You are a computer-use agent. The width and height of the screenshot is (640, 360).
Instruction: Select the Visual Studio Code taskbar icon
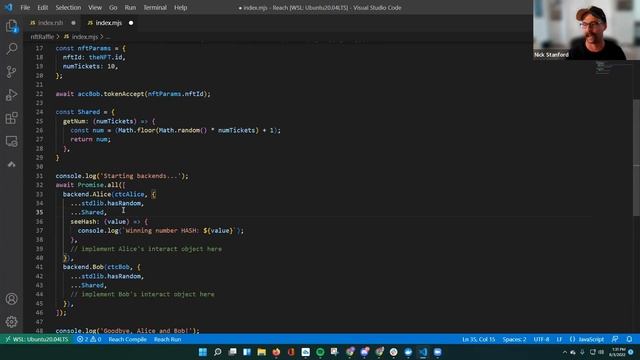423,352
